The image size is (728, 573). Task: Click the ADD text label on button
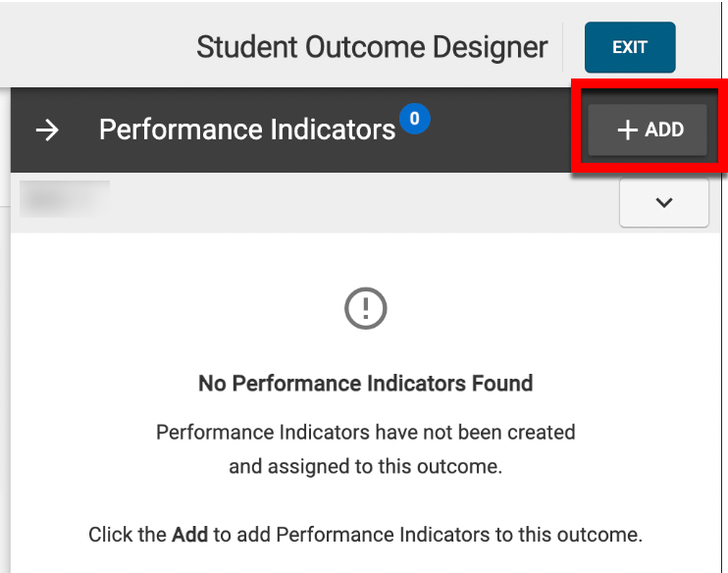(x=664, y=130)
